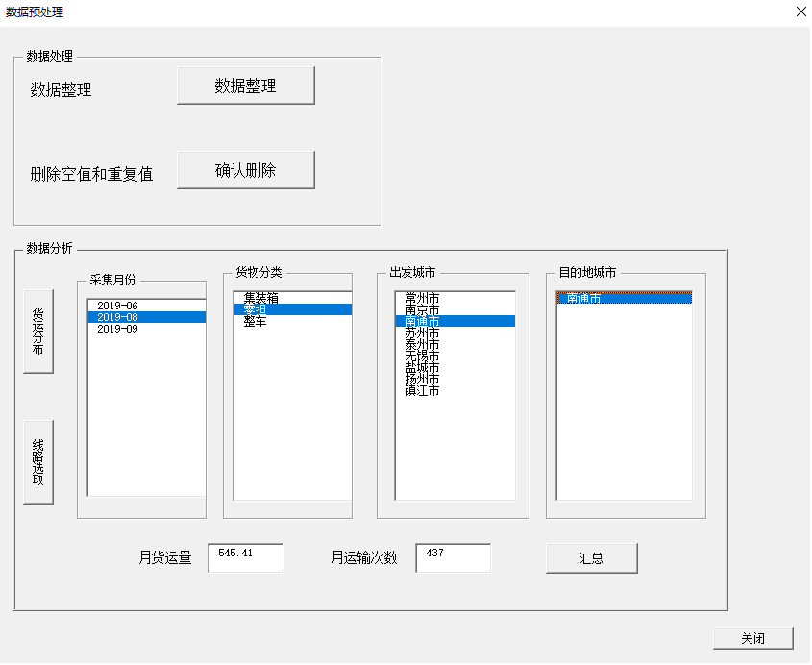Select 整车 in the 货物分类 list
Screen dimensions: 812x665
288,322
